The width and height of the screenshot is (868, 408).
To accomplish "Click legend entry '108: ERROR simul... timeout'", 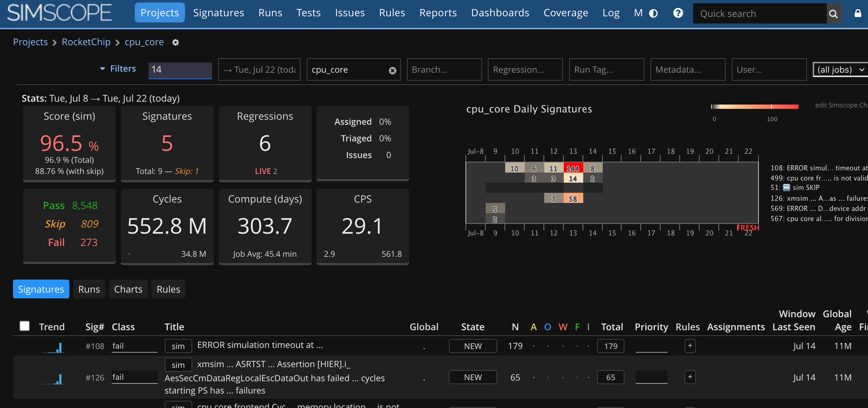I will click(819, 168).
